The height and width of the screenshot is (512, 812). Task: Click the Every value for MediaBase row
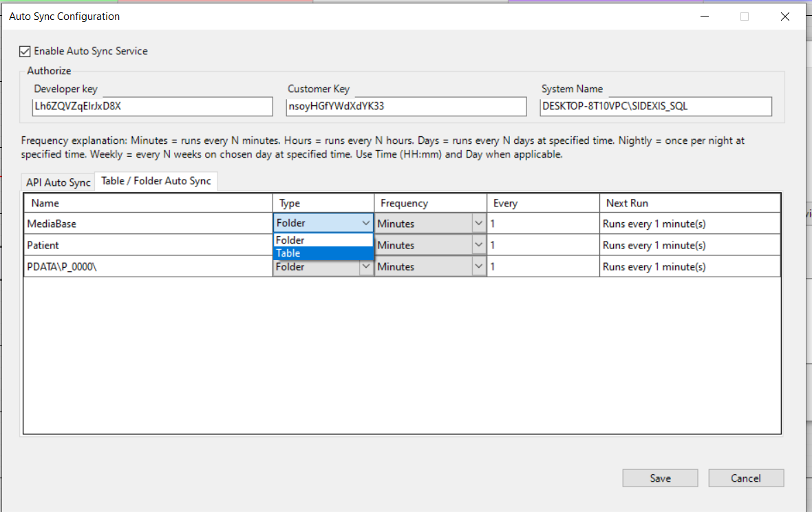point(542,224)
